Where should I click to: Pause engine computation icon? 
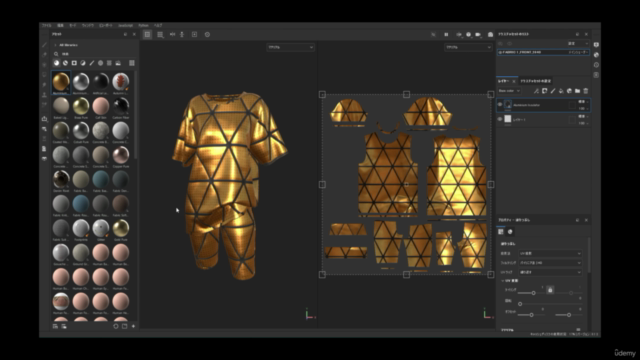(446, 35)
